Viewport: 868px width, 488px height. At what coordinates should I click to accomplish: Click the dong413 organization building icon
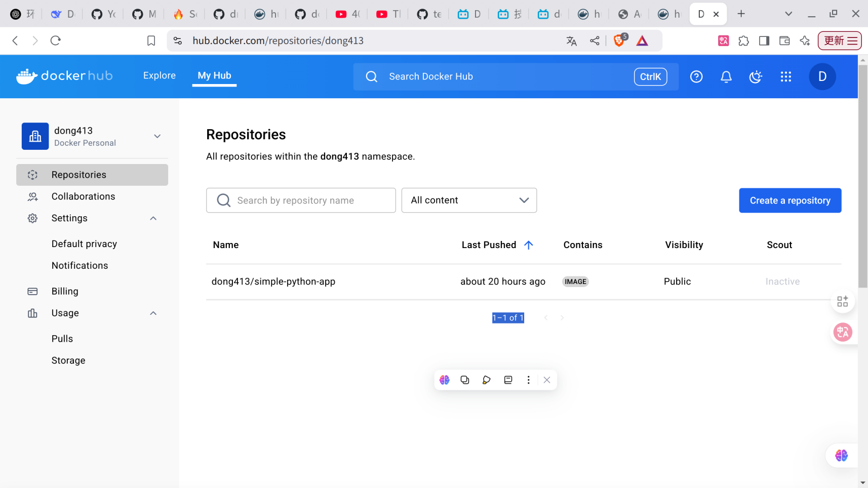tap(35, 136)
